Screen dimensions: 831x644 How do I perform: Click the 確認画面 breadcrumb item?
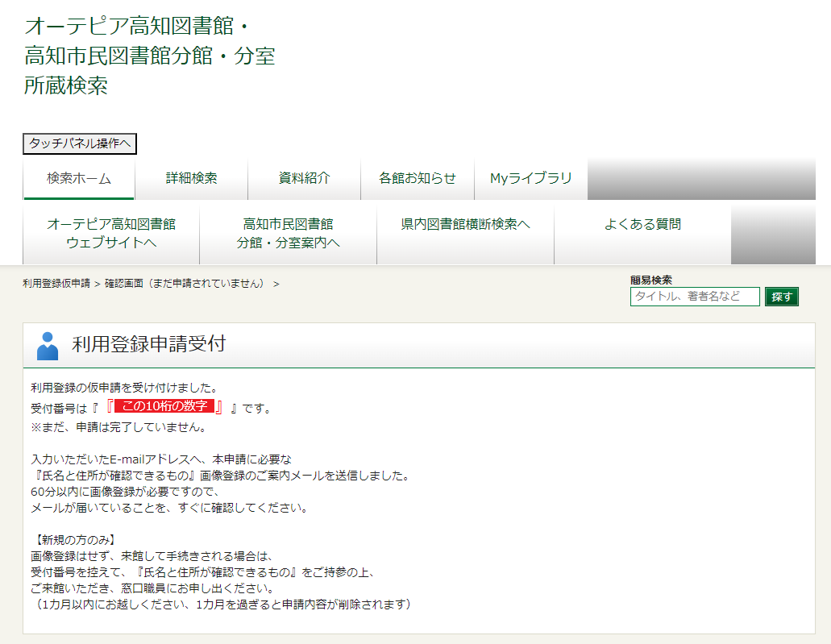tap(185, 285)
